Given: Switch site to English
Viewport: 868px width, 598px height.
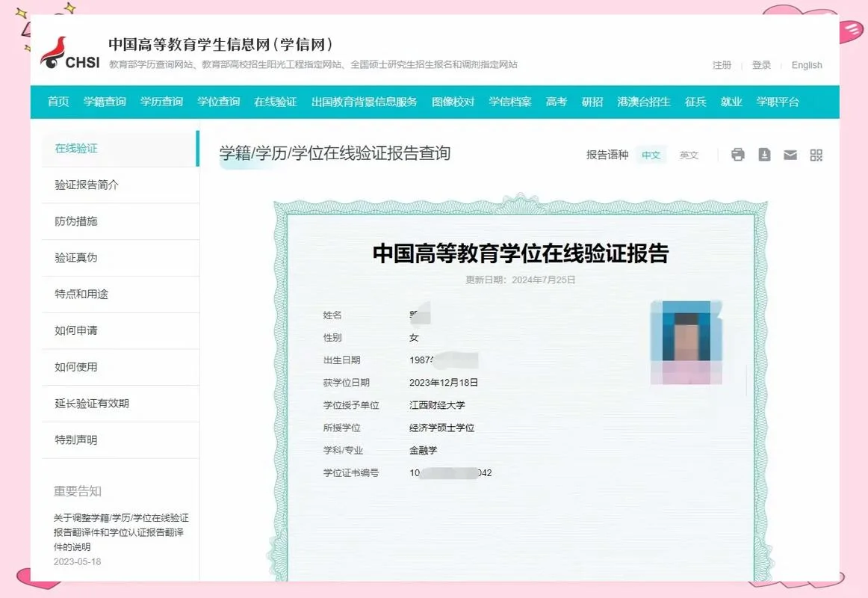Looking at the screenshot, I should pos(807,65).
